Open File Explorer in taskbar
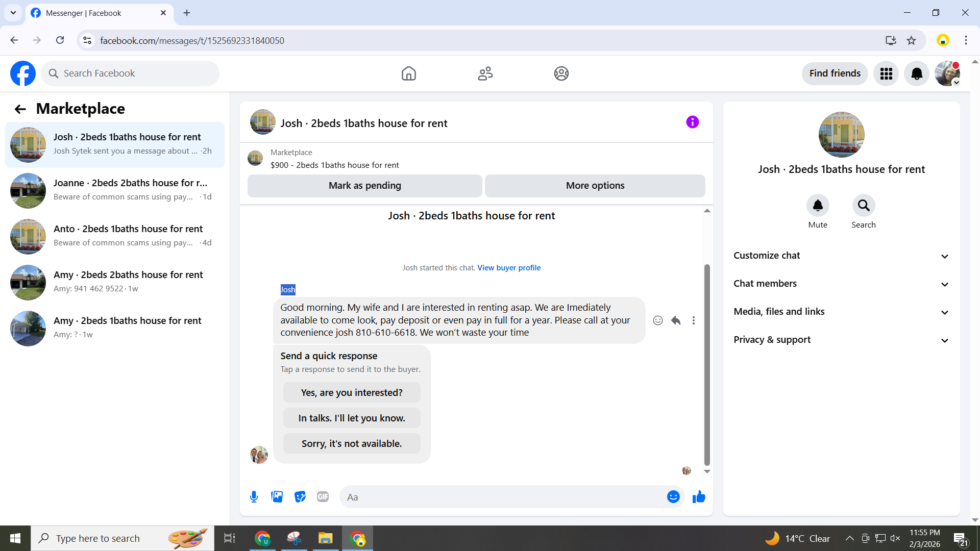The image size is (980, 551). (325, 538)
